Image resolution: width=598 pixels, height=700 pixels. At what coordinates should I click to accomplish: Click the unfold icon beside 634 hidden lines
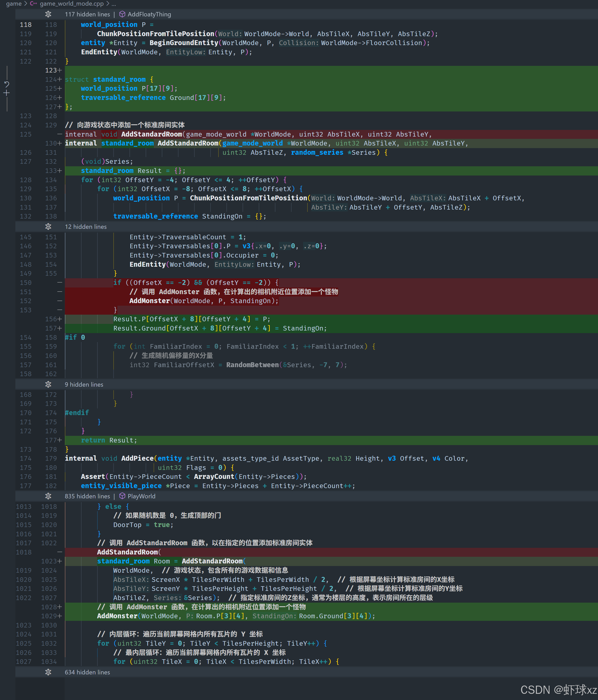click(x=48, y=672)
